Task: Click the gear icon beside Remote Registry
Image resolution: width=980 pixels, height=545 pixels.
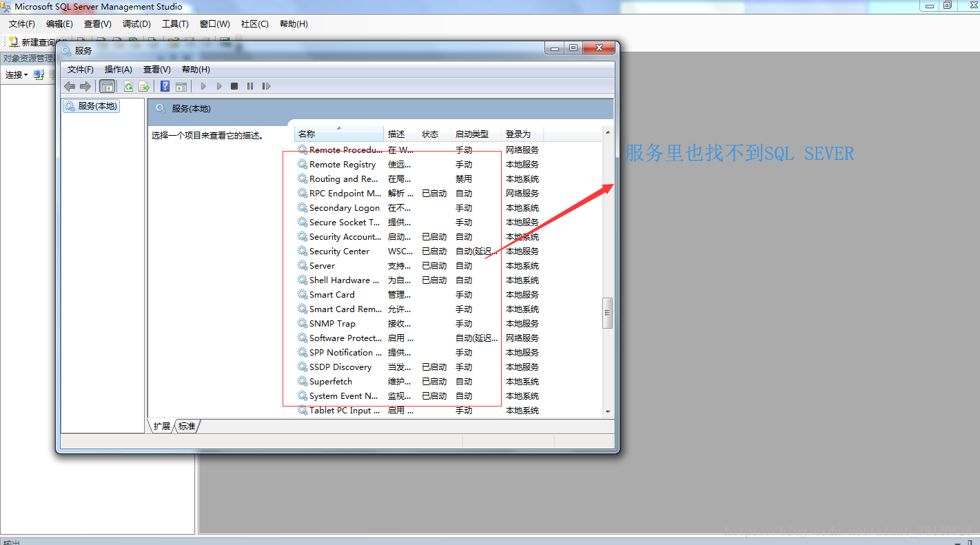Action: (x=302, y=164)
